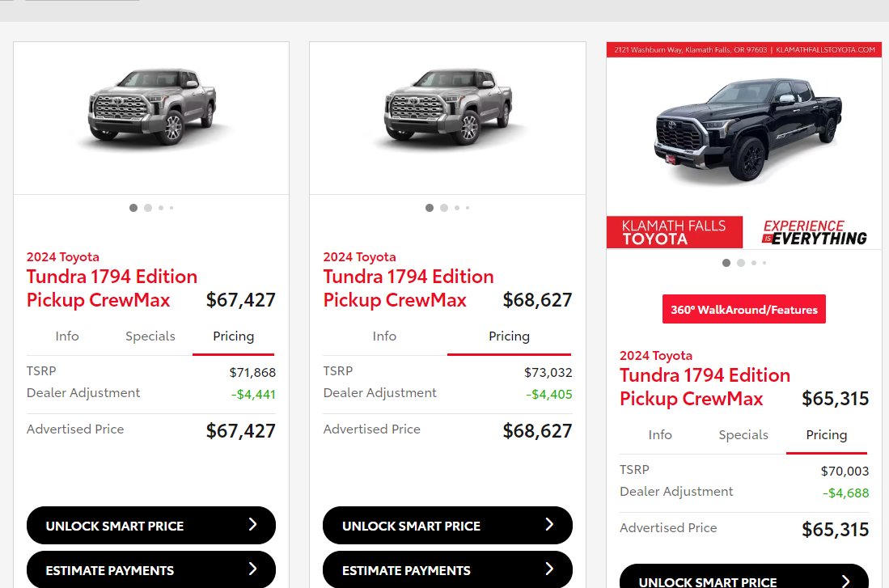Click the $65,315 beside Advertised Price
Viewport: 889px width, 588px height.
click(x=835, y=530)
